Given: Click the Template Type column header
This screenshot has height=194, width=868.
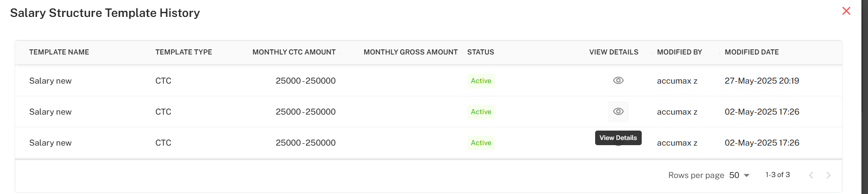Looking at the screenshot, I should click(183, 52).
